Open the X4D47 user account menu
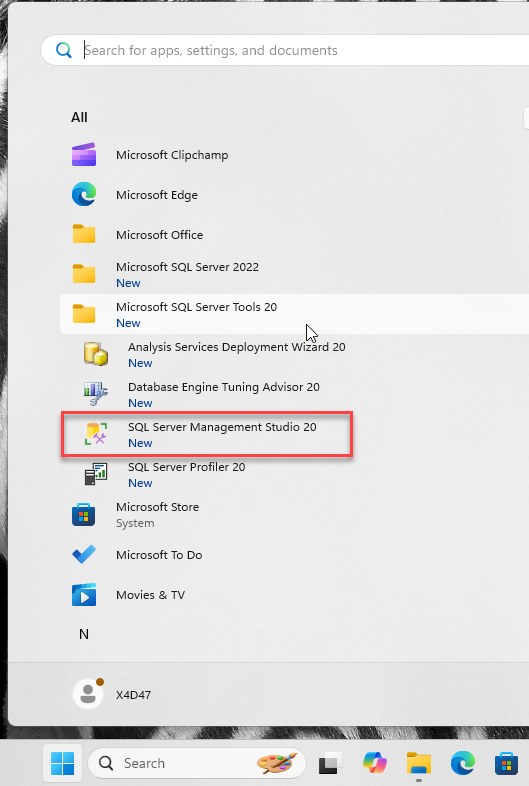 point(113,694)
